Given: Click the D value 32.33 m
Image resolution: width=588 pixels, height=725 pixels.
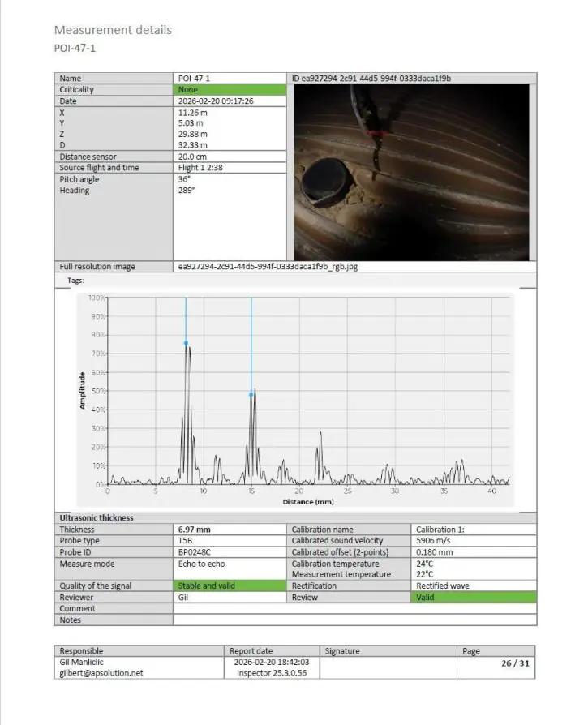Looking at the screenshot, I should pyautogui.click(x=193, y=144).
